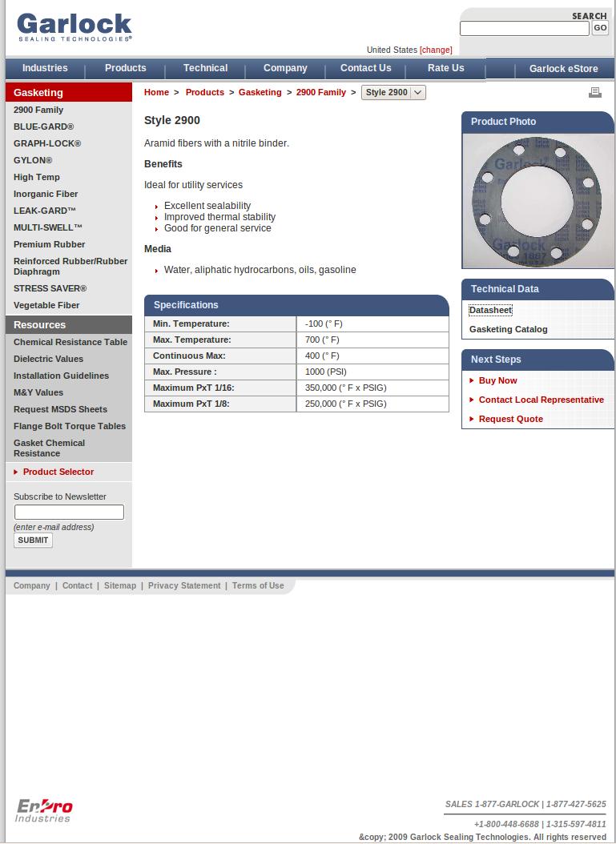This screenshot has width=616, height=844.
Task: Go to Garlock eStore
Action: 563,69
